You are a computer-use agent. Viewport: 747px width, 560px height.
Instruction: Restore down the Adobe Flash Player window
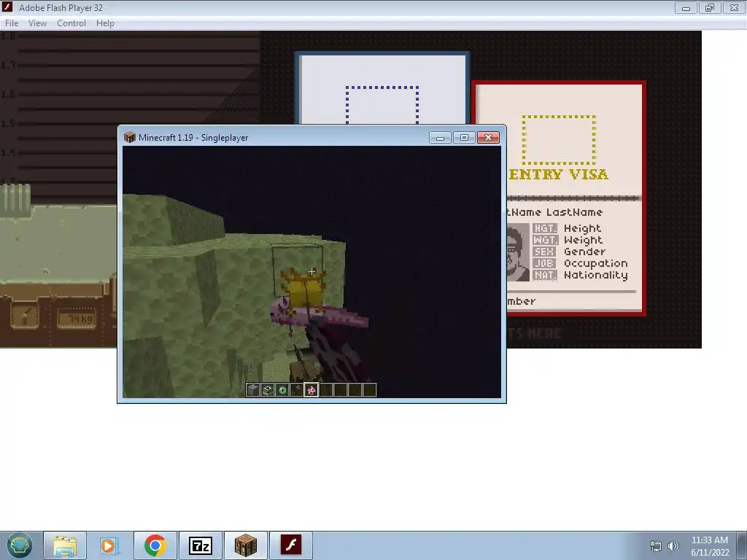(x=710, y=7)
